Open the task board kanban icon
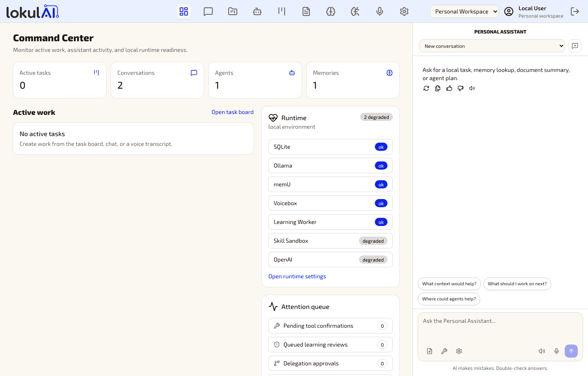 coord(282,11)
